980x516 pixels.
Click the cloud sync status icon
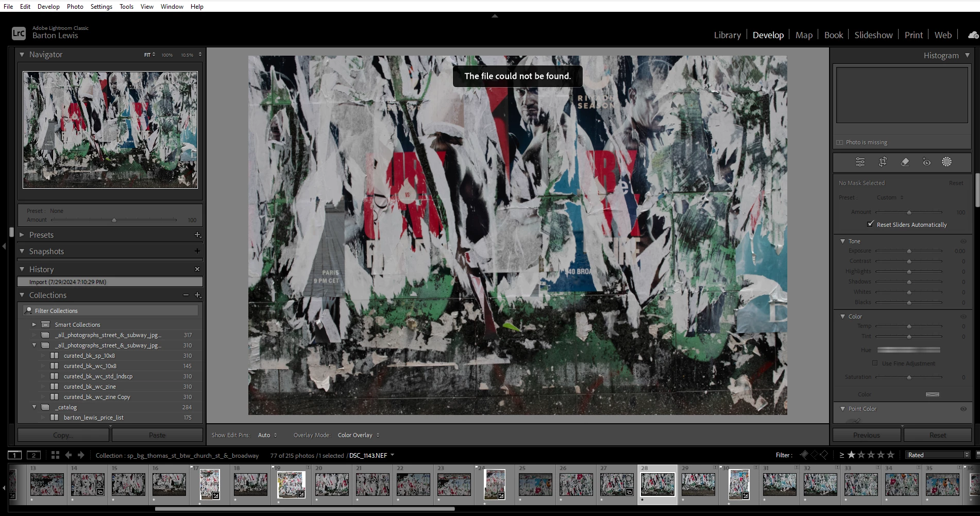click(973, 35)
